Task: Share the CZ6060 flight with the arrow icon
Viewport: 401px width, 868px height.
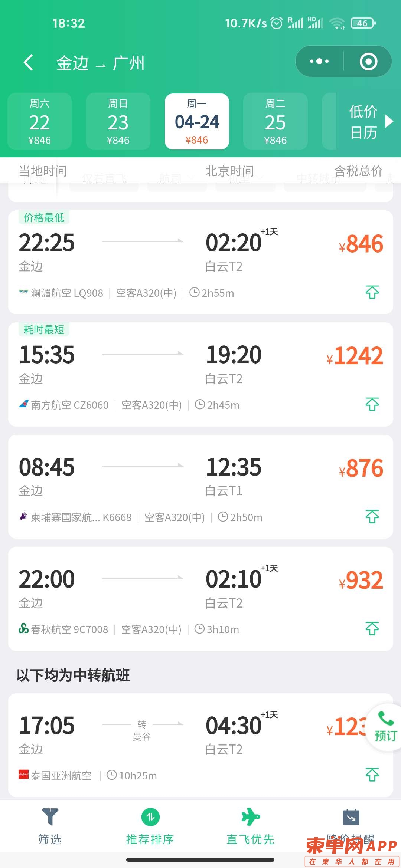Action: point(372,404)
